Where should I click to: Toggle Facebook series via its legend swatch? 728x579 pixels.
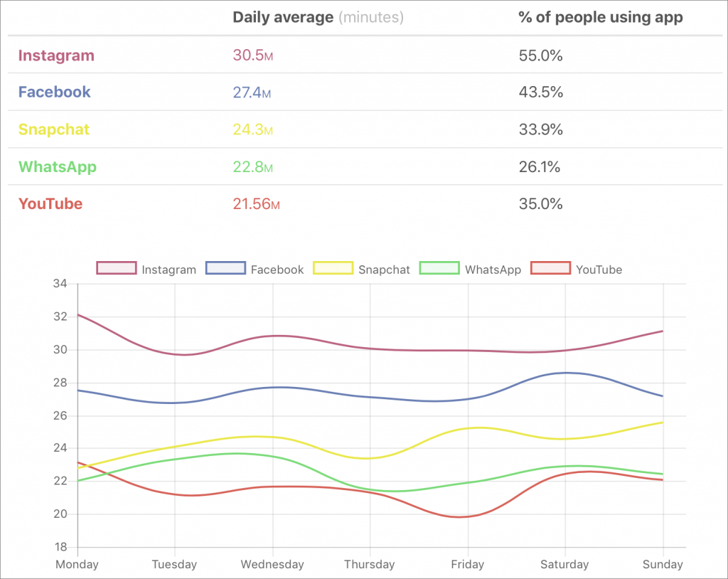(225, 269)
